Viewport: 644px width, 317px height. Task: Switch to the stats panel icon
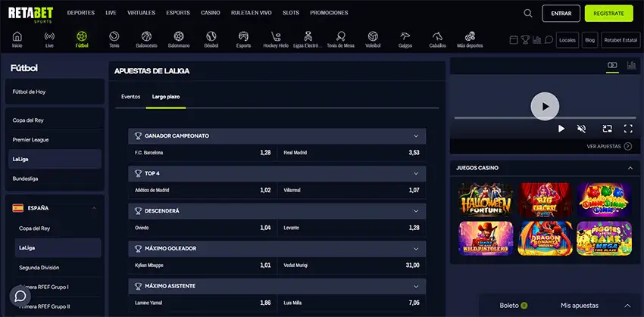click(631, 65)
